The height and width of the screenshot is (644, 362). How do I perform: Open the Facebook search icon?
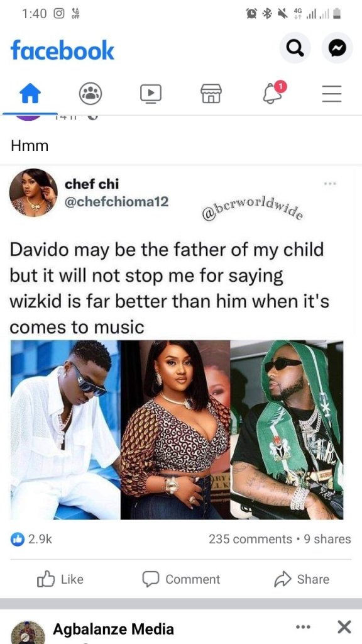click(x=295, y=48)
